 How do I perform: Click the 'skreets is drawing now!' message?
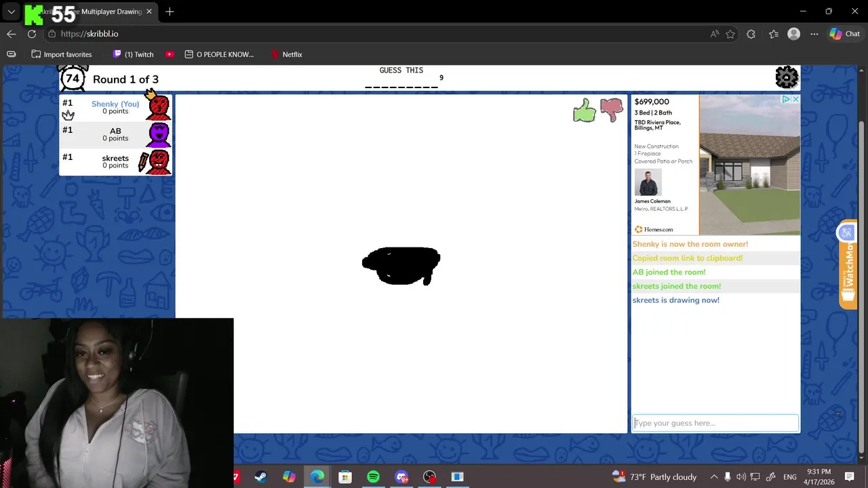tap(675, 300)
